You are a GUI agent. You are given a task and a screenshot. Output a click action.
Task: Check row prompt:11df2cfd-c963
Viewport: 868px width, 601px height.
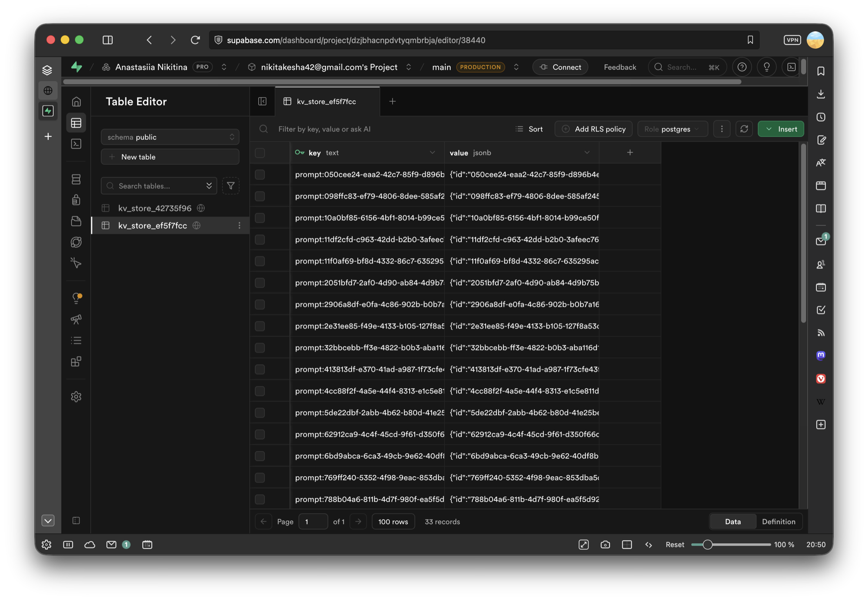tap(260, 239)
